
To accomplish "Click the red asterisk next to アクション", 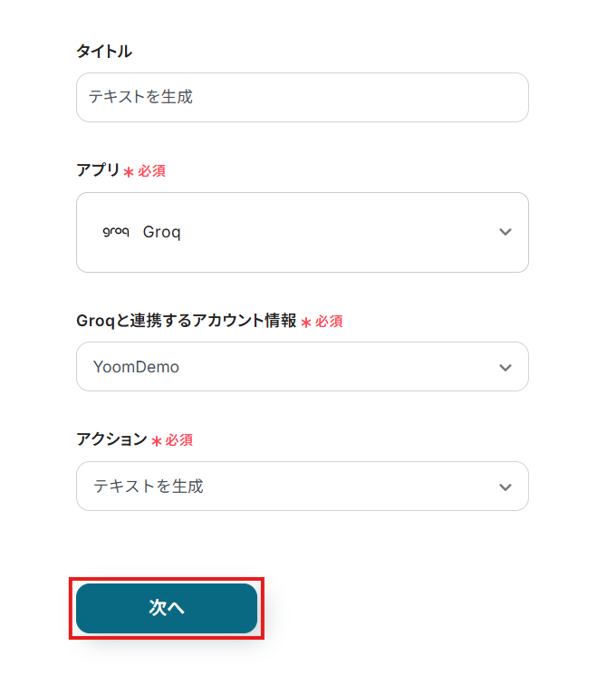I will (x=157, y=441).
